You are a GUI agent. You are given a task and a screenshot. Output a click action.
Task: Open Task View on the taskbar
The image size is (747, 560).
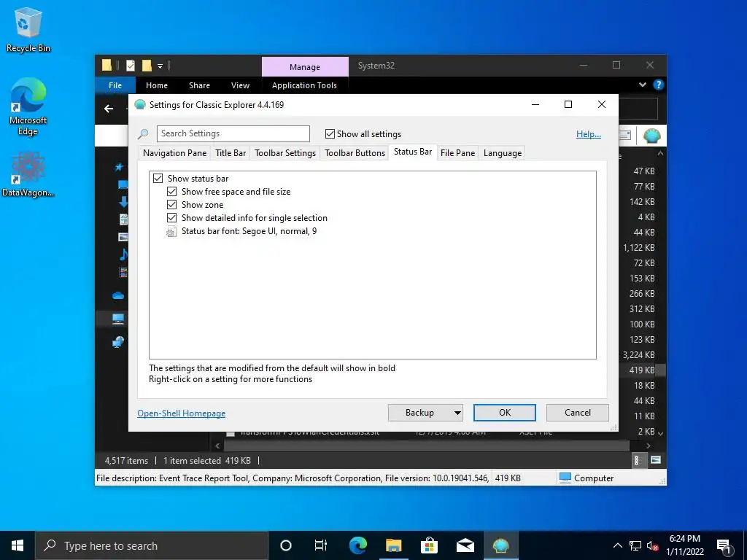tap(321, 545)
